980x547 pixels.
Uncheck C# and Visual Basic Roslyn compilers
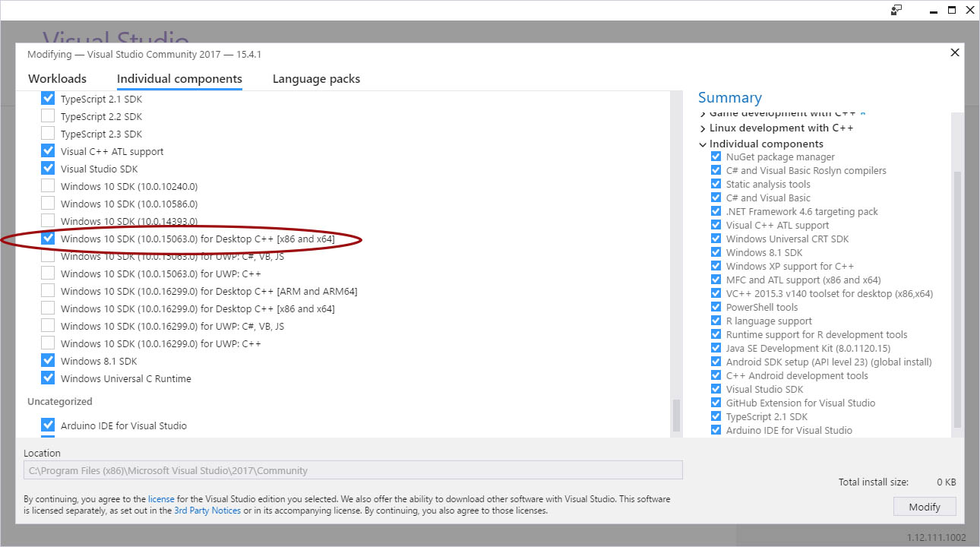click(x=716, y=171)
